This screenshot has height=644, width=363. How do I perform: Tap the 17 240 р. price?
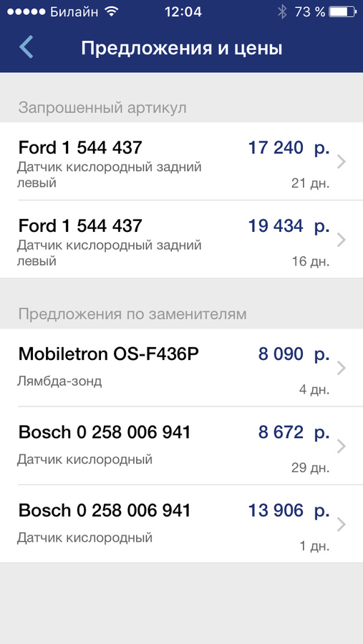[x=289, y=147]
